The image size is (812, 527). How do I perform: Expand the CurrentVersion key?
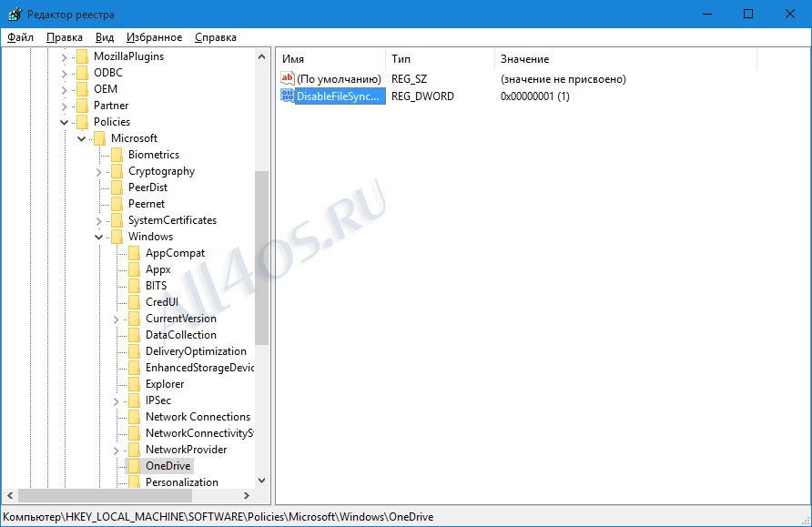[116, 319]
